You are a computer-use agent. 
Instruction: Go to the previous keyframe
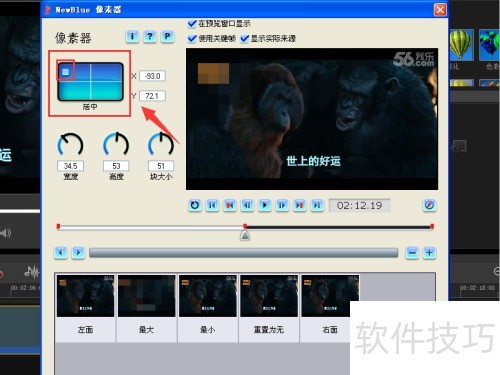pyautogui.click(x=230, y=205)
